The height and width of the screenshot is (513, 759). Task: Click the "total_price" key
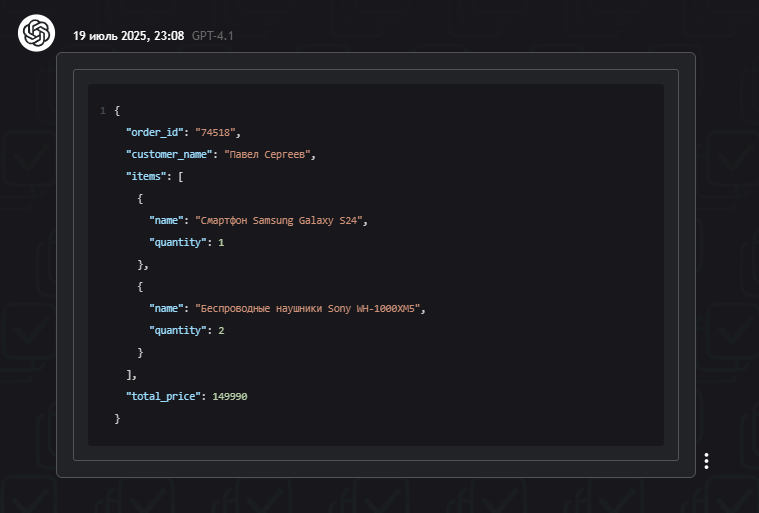[164, 396]
